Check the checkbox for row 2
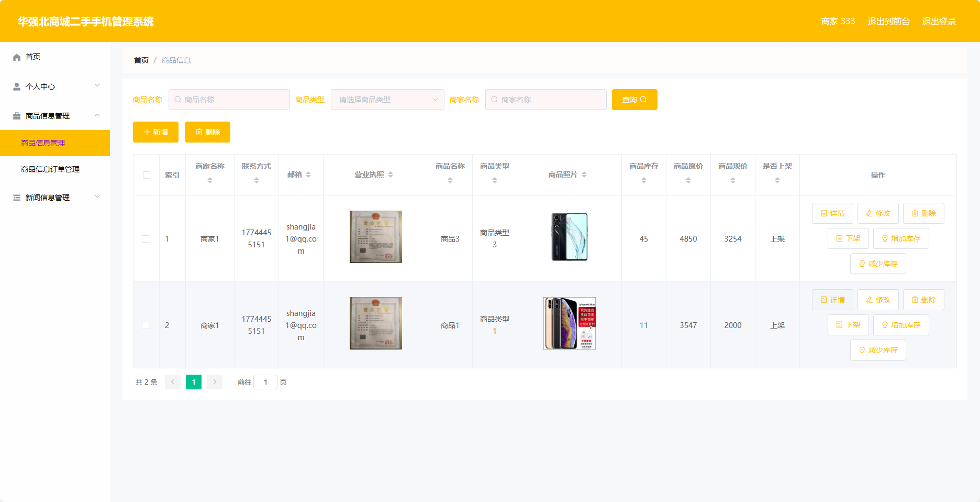 click(x=146, y=325)
